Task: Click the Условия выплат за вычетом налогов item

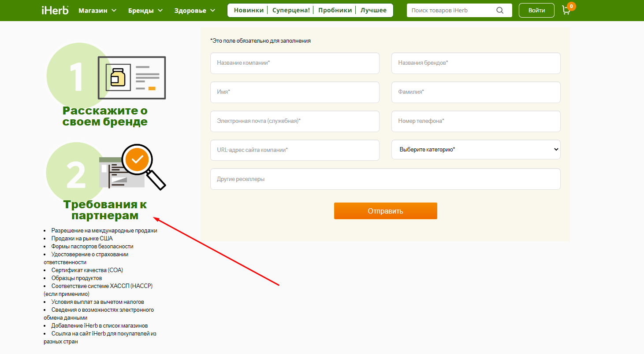Action: click(x=97, y=302)
